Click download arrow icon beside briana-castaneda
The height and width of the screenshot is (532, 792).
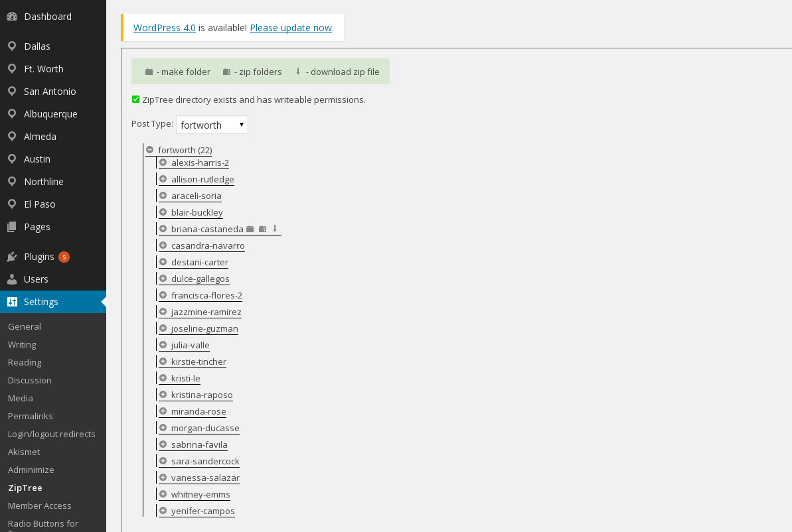pyautogui.click(x=275, y=229)
